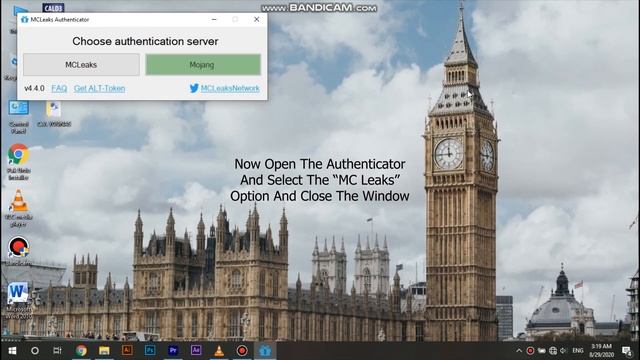Open the Get ALT-Token link

tap(99, 88)
